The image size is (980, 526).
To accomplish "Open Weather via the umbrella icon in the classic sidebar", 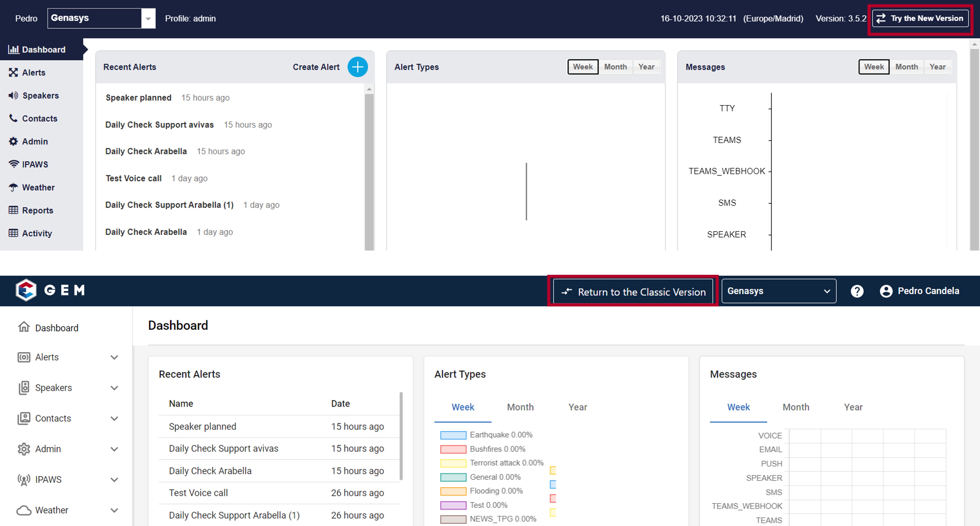I will [x=13, y=187].
